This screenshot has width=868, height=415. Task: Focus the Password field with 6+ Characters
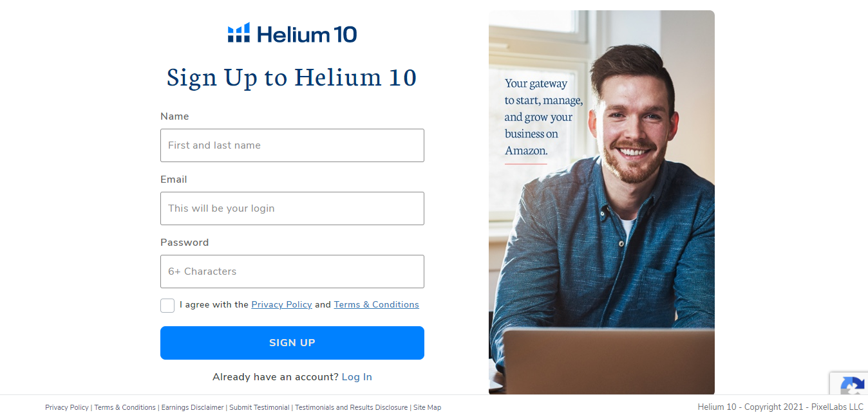pyautogui.click(x=292, y=272)
